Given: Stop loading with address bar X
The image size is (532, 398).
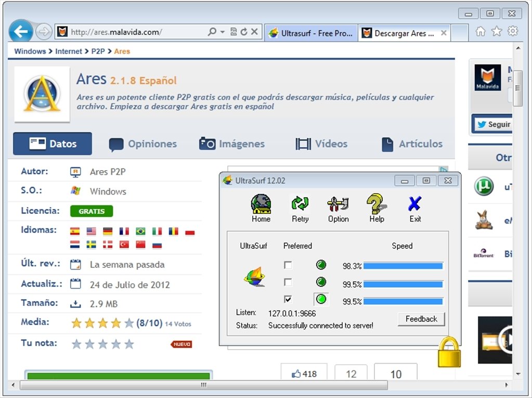Looking at the screenshot, I should (x=254, y=32).
